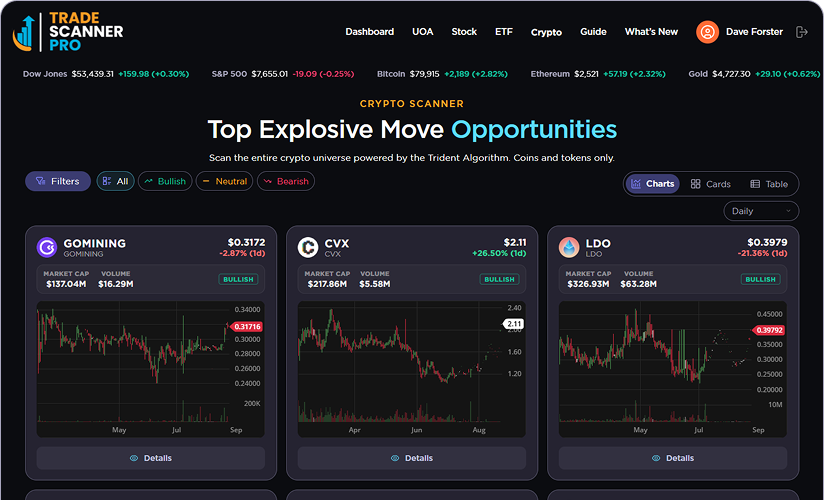Click the eye icon in LDO Details
This screenshot has width=824, height=500.
[656, 458]
